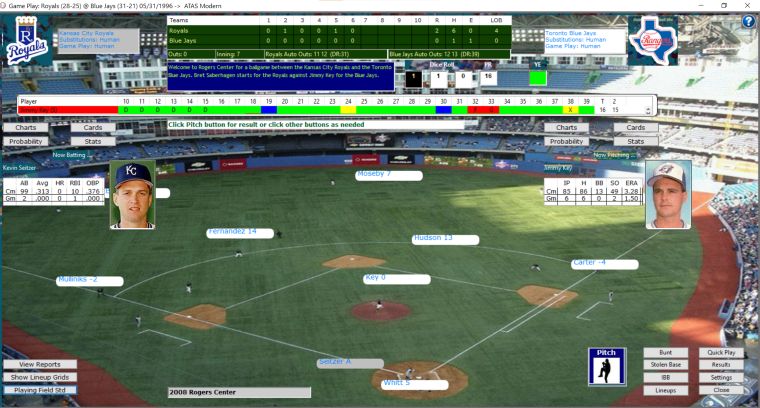Select fielder label Hudson 13

(x=445, y=239)
